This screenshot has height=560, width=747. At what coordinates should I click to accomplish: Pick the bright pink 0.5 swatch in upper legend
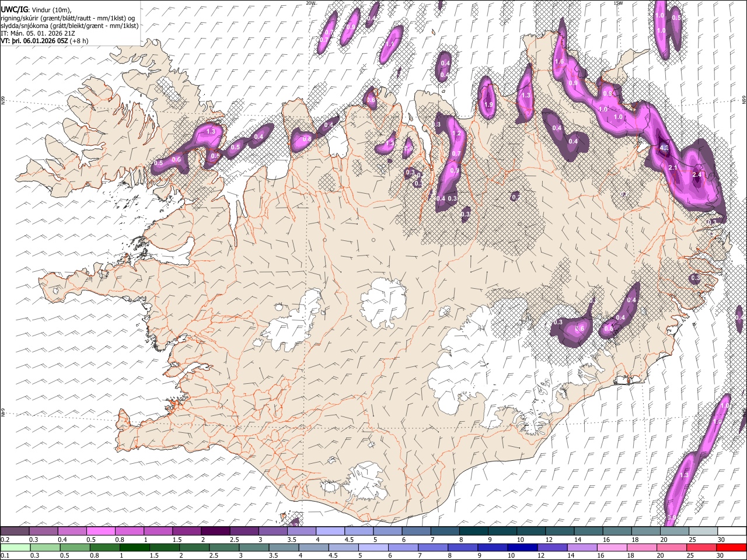(x=101, y=531)
